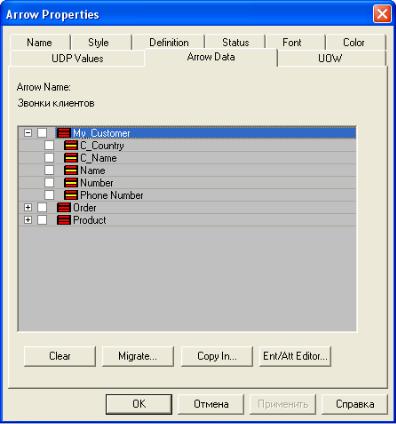Click the C_Name attribute icon
Screen dimensions: 396x424
[71, 158]
